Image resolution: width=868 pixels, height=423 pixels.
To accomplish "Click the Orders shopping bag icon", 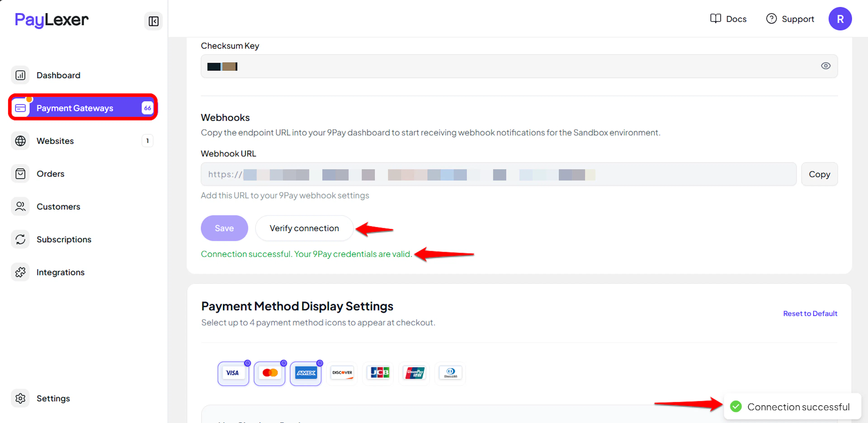I will [20, 174].
